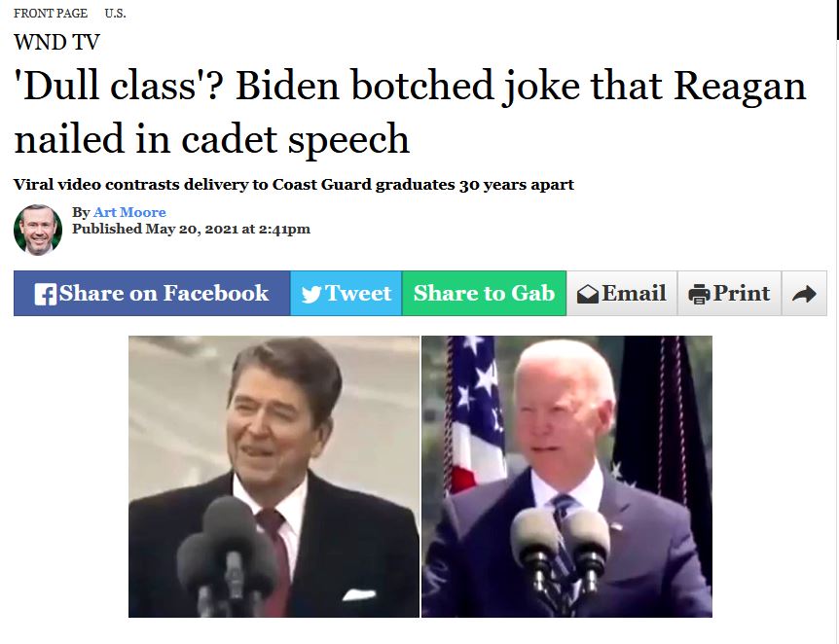Screen dimensions: 839x644
Task: Click the Reagan video still image
Action: click(274, 477)
